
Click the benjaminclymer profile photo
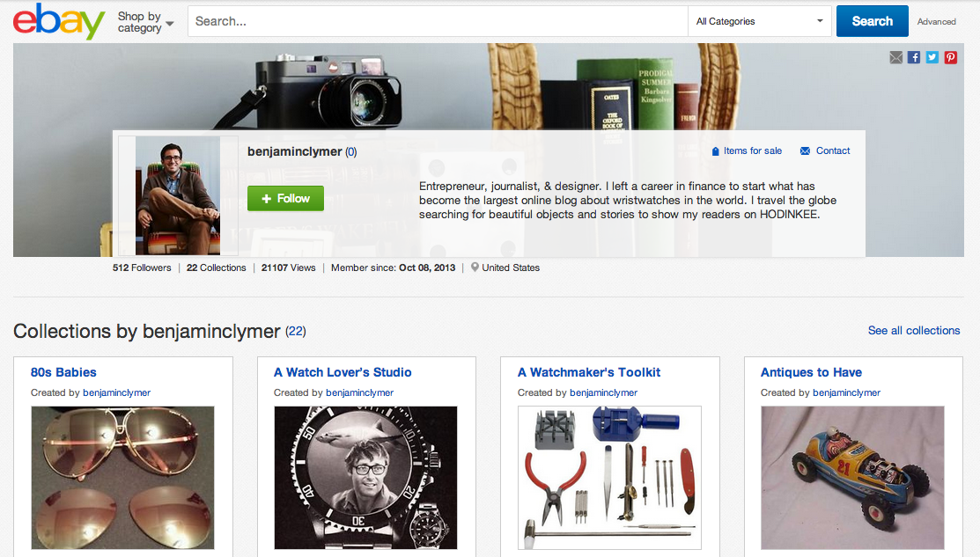click(178, 195)
